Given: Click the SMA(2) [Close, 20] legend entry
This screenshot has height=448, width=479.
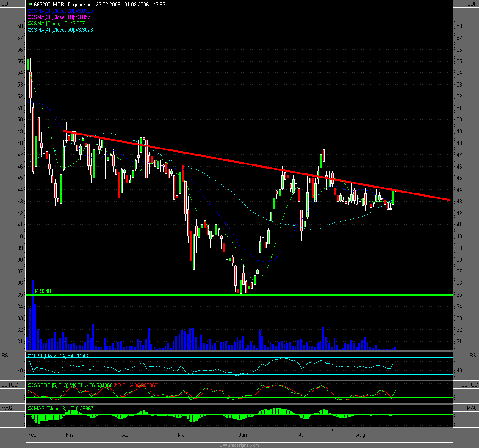Looking at the screenshot, I should point(60,11).
